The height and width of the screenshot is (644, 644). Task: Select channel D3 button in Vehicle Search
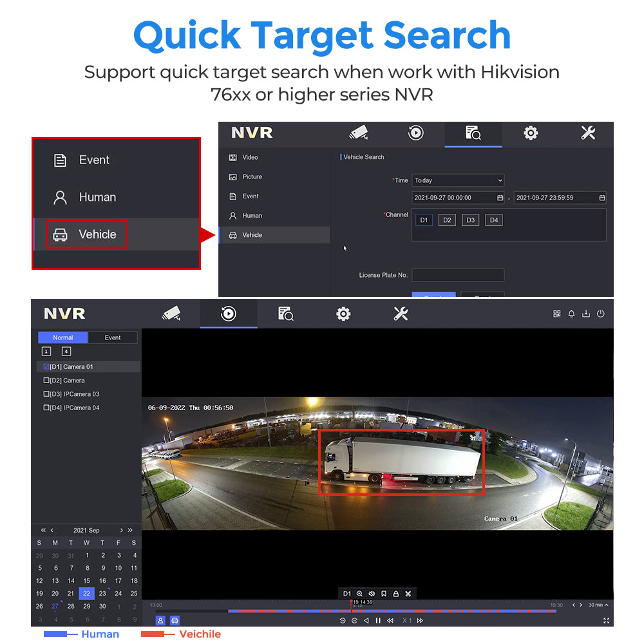pyautogui.click(x=470, y=220)
